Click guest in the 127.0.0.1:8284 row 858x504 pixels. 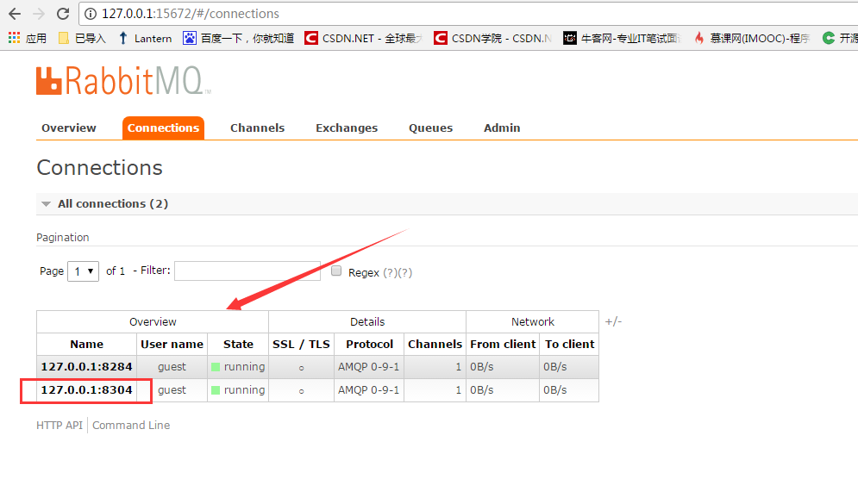(172, 367)
